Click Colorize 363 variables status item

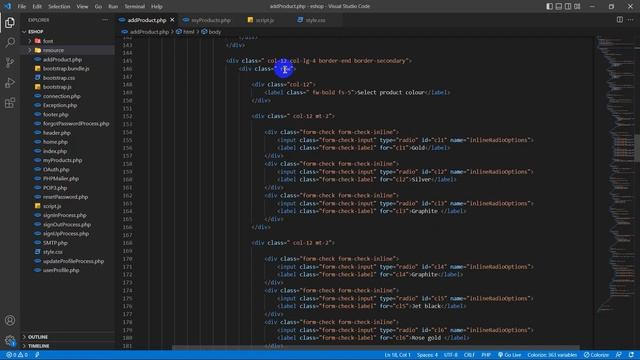coord(552,355)
